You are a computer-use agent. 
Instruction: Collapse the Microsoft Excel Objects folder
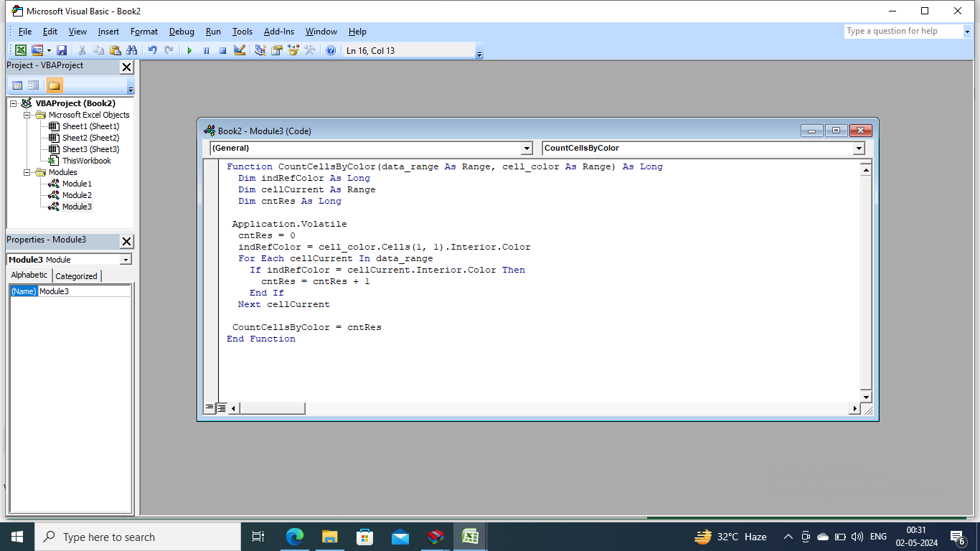(x=27, y=115)
